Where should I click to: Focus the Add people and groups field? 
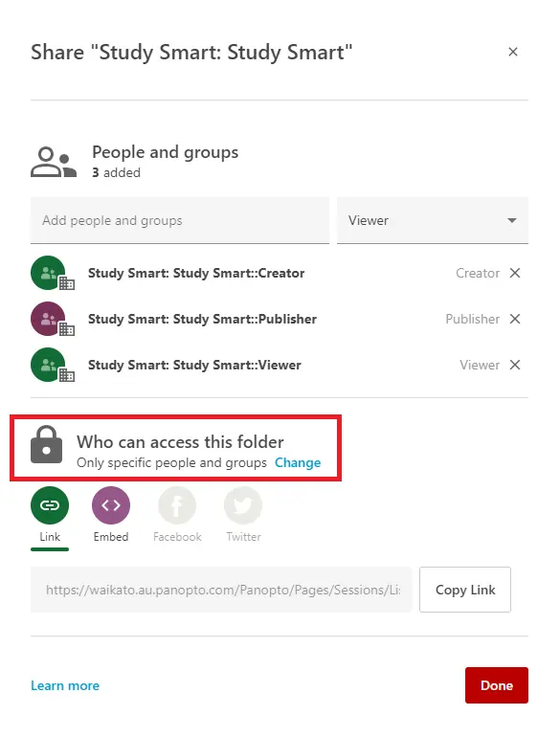[x=180, y=220]
